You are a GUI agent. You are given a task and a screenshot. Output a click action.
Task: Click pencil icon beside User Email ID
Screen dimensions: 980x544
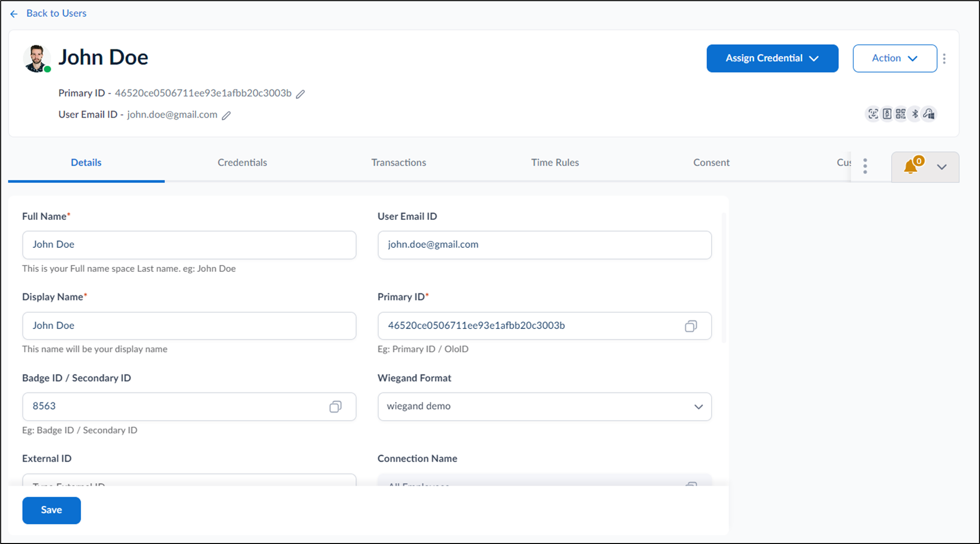pyautogui.click(x=226, y=115)
